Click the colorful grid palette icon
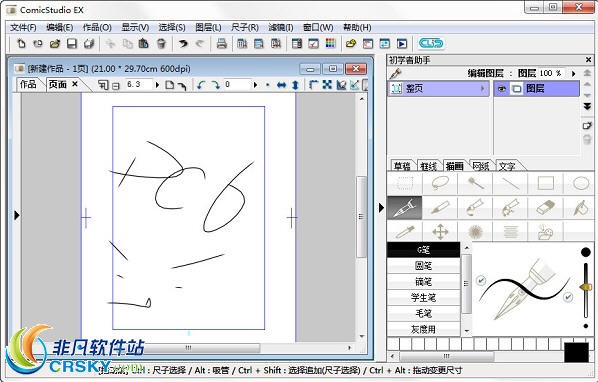Image resolution: width=598 pixels, height=382 pixels. click(330, 43)
